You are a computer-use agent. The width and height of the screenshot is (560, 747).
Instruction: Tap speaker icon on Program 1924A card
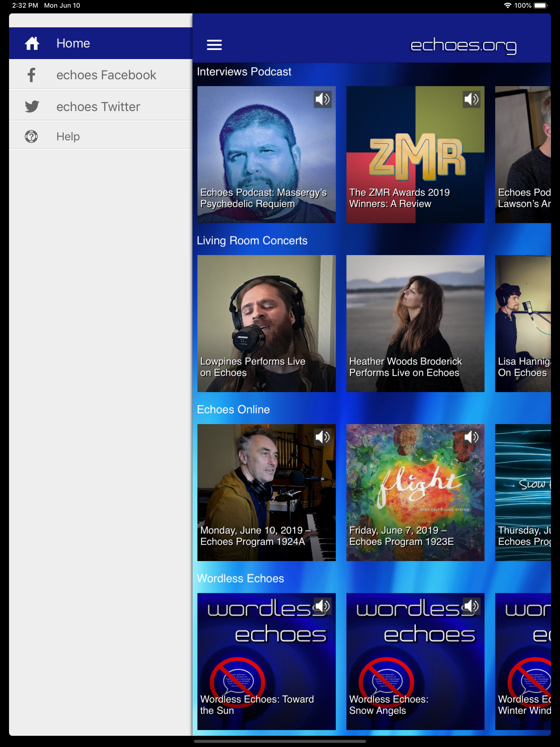(322, 437)
